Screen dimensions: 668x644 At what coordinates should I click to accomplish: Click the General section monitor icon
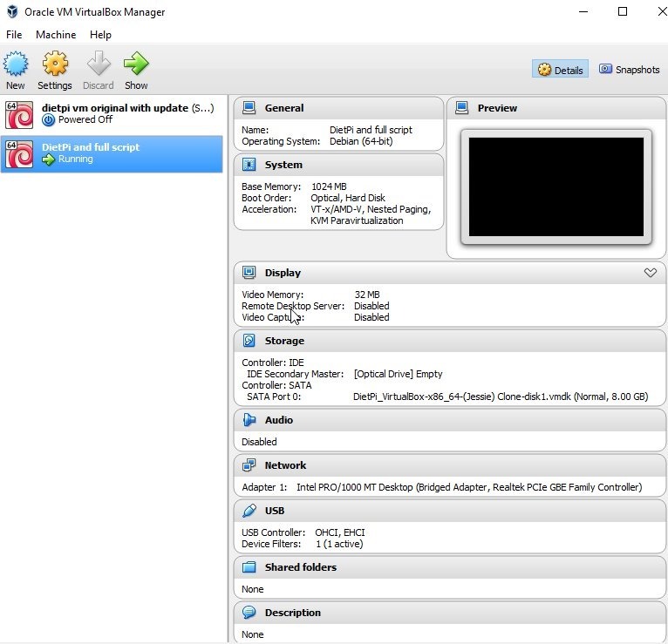tap(249, 108)
